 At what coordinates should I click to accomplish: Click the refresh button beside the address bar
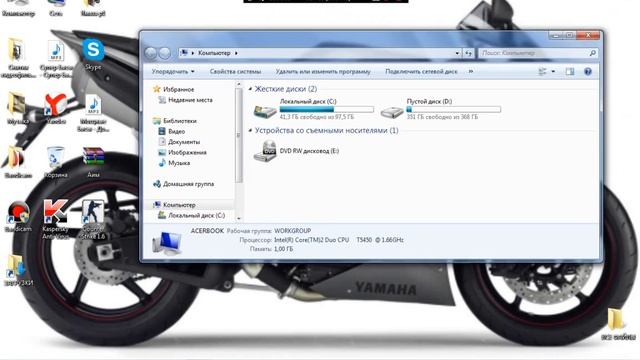[x=469, y=53]
